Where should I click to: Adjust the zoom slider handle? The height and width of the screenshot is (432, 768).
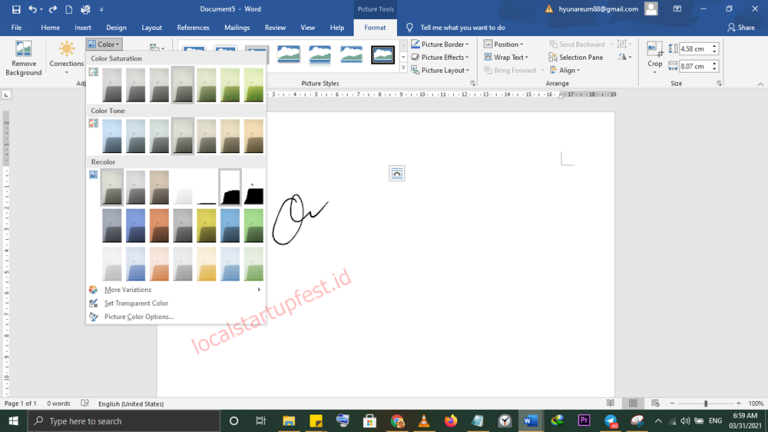tap(705, 403)
